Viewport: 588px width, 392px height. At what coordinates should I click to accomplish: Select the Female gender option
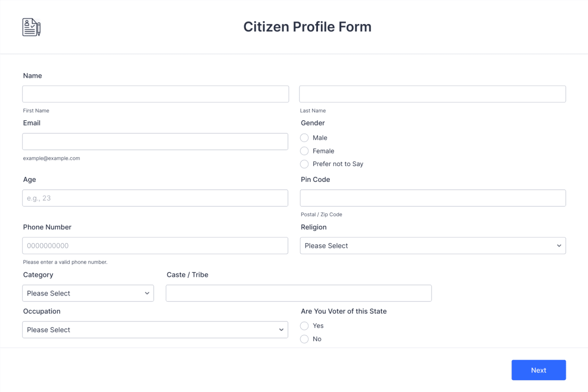pyautogui.click(x=304, y=151)
